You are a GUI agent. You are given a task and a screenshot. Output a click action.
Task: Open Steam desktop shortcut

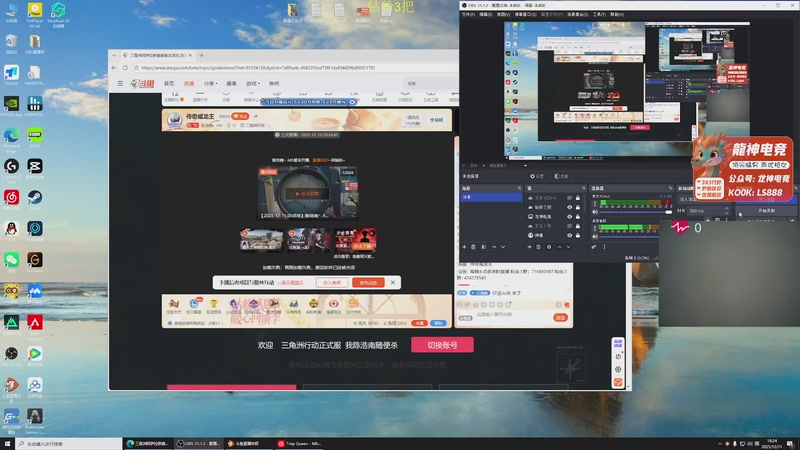tap(35, 199)
